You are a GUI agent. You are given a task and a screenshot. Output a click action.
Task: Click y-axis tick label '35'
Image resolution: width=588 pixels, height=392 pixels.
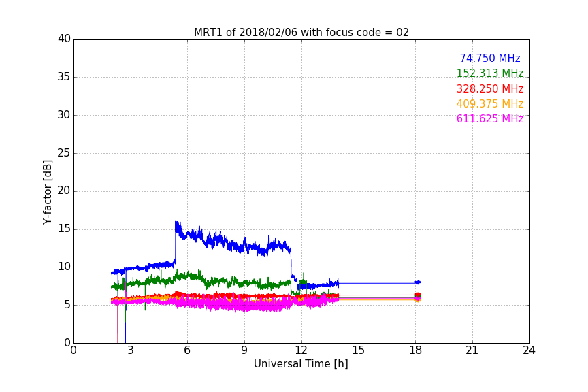coord(64,77)
